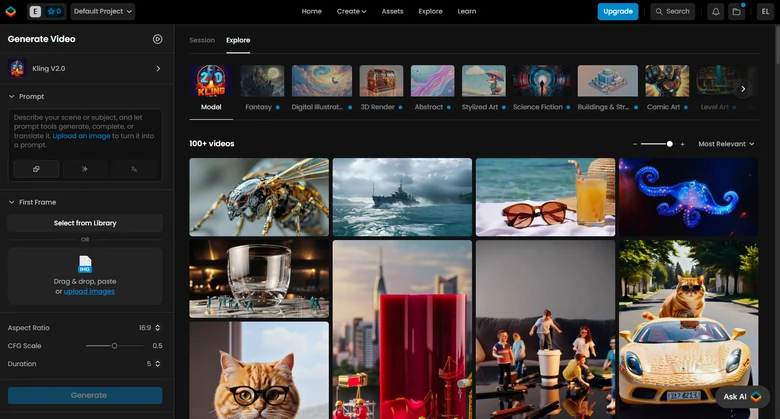780x419 pixels.
Task: Open the E workspace badge
Action: tap(35, 11)
